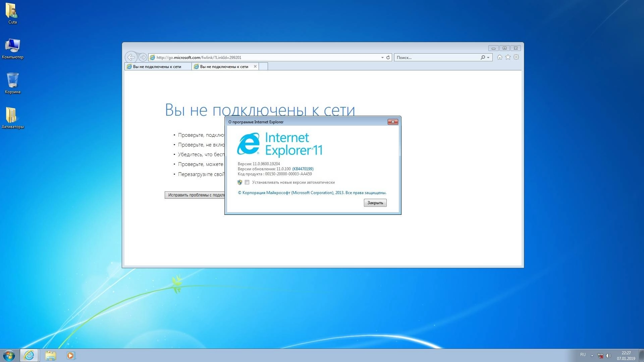This screenshot has height=362, width=644.
Task: Click Исправить проблемы с подключением button
Action: [195, 195]
